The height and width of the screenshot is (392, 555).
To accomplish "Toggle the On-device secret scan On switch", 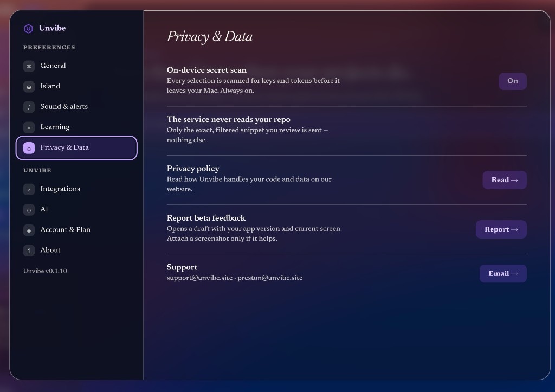I will (x=513, y=81).
